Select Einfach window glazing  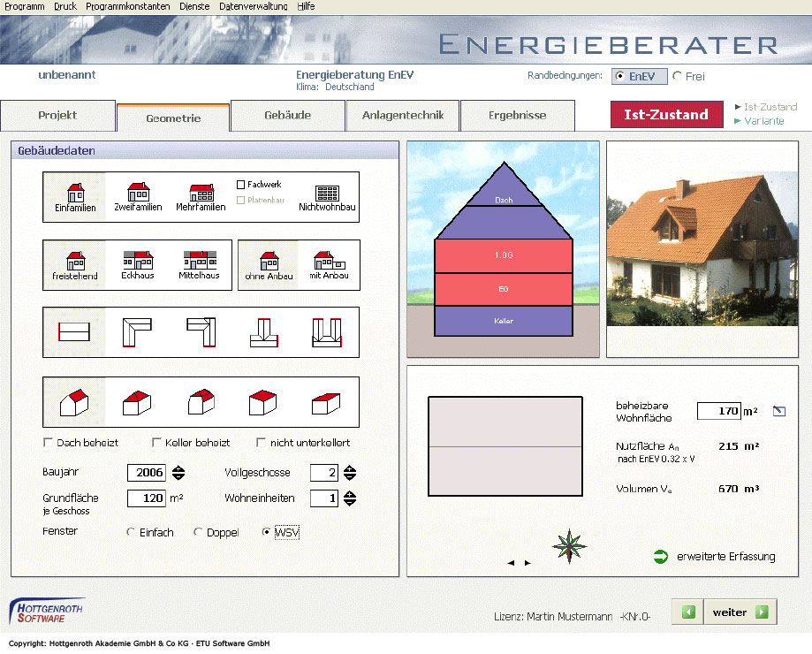coord(131,532)
